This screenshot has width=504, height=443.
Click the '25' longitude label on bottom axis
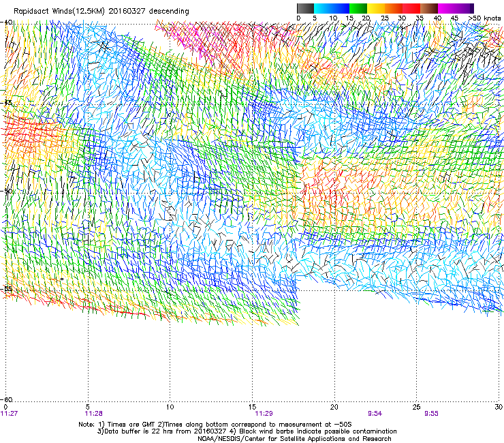tap(417, 407)
